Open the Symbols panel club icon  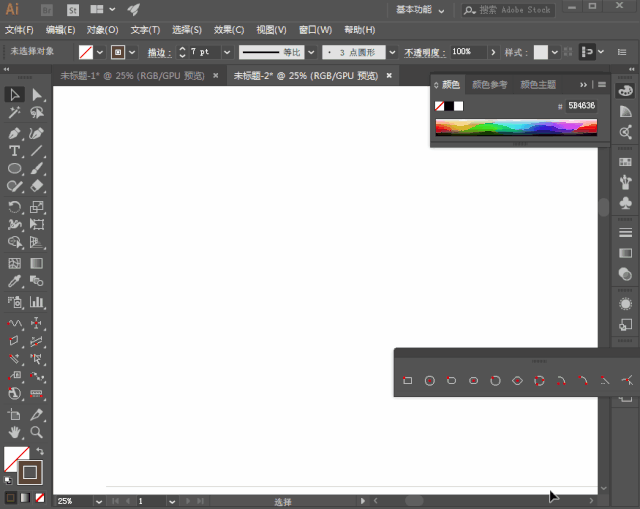(625, 202)
